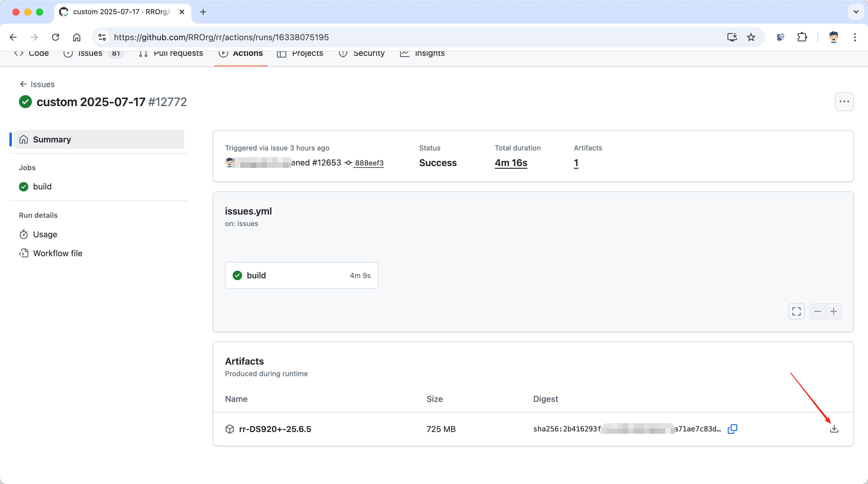Click the issues.yml workflow heading
868x484 pixels.
[x=248, y=211]
